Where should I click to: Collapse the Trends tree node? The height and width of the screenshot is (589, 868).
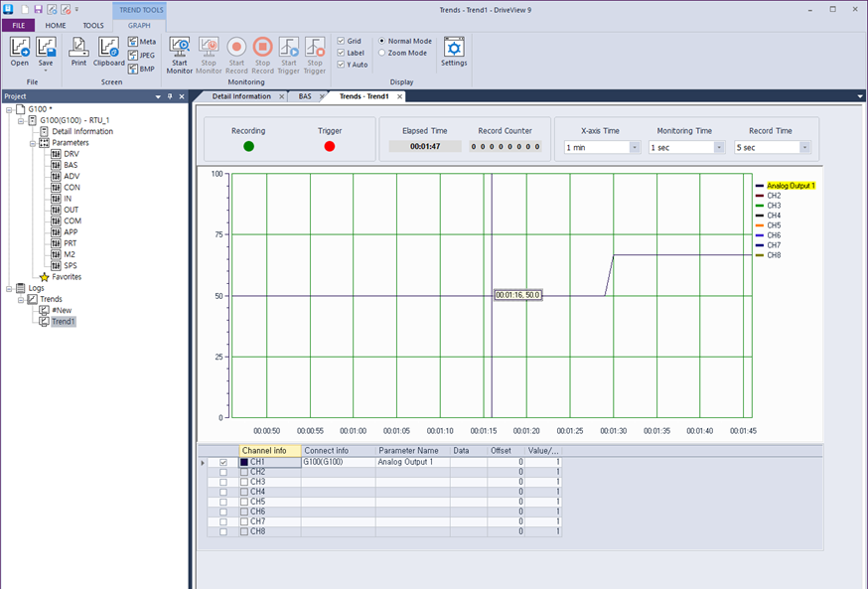click(21, 300)
